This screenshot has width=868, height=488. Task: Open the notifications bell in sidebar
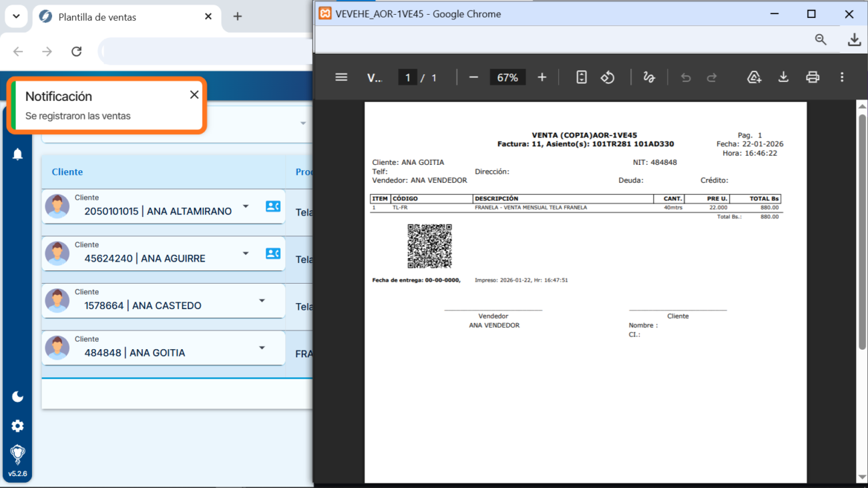[17, 154]
